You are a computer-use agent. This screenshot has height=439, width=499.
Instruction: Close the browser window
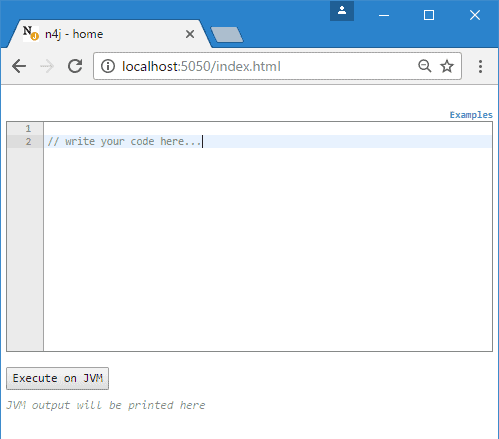point(475,15)
